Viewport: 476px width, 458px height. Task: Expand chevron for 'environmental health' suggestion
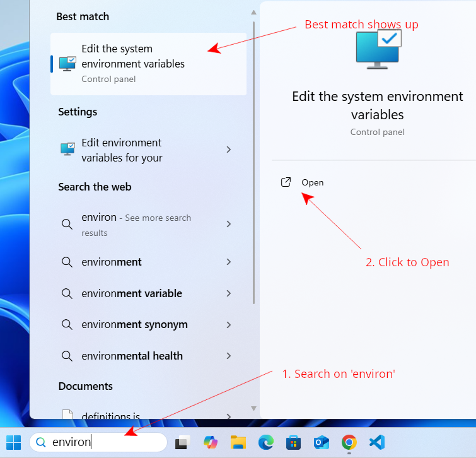[x=229, y=356]
